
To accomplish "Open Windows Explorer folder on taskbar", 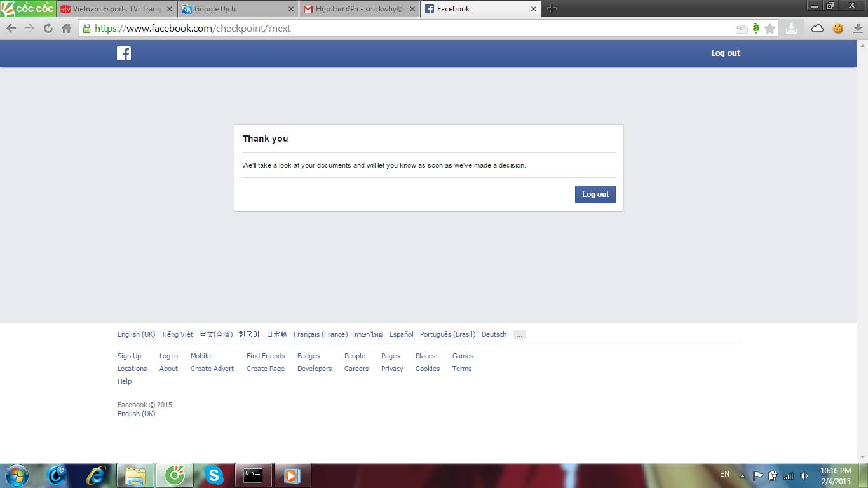I will coord(135,475).
